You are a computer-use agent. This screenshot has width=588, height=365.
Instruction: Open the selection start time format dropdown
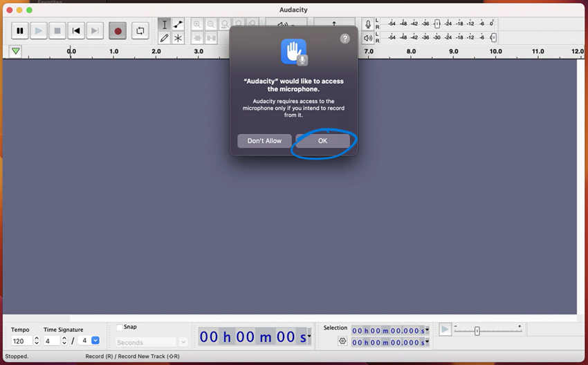pyautogui.click(x=427, y=330)
